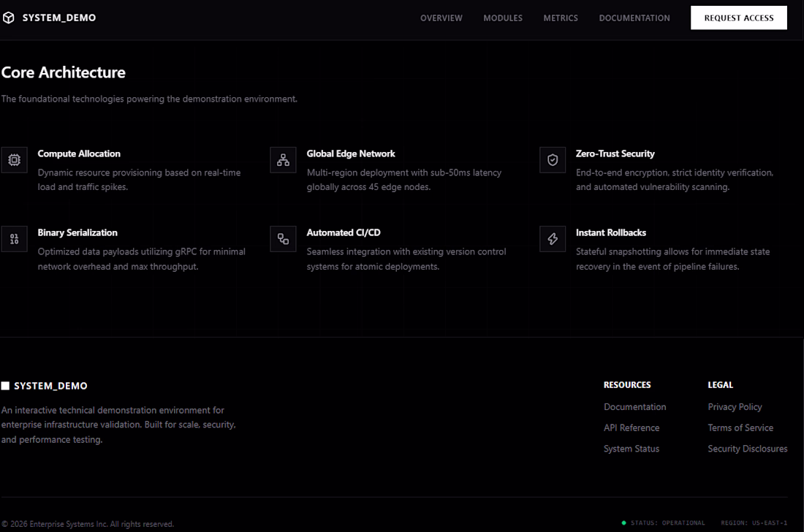The height and width of the screenshot is (532, 804).
Task: Click the SYSTEM_DEMO cube logo icon
Action: point(8,18)
